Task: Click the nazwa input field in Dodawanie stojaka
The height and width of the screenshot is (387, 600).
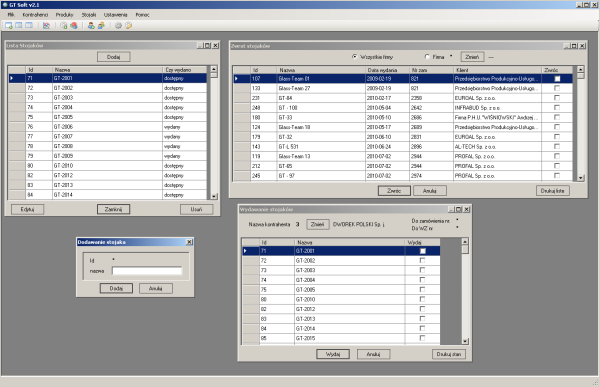Action: [x=147, y=271]
